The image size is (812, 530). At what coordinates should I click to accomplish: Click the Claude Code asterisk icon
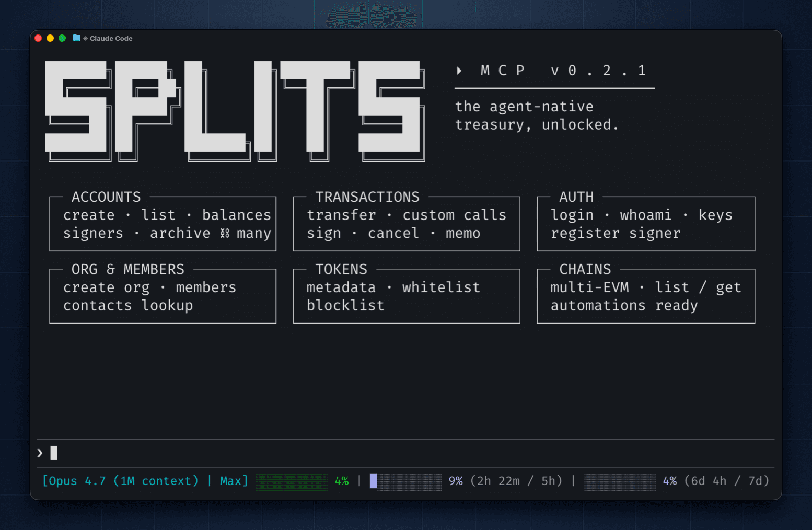86,39
